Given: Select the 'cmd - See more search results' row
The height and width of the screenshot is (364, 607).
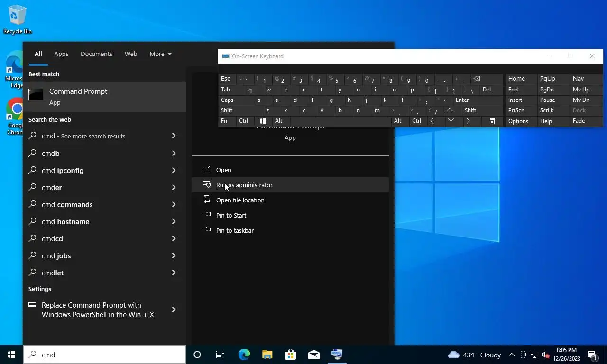Looking at the screenshot, I should pos(104,136).
